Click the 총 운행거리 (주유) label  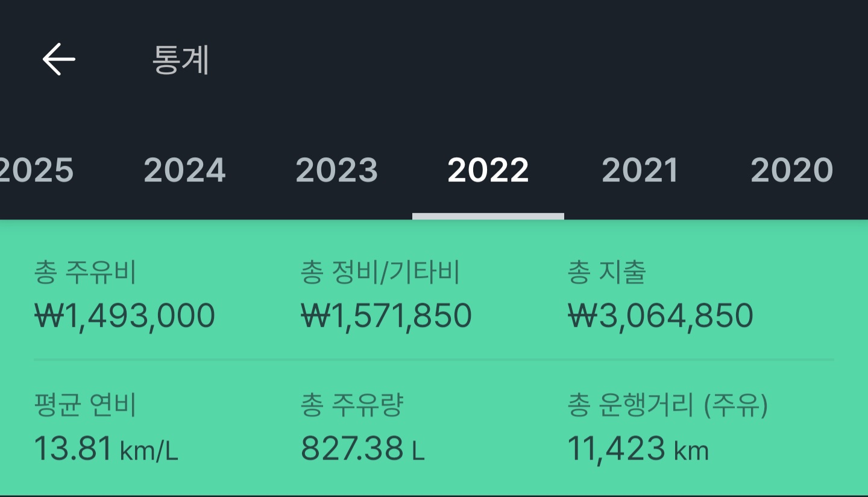pos(668,405)
